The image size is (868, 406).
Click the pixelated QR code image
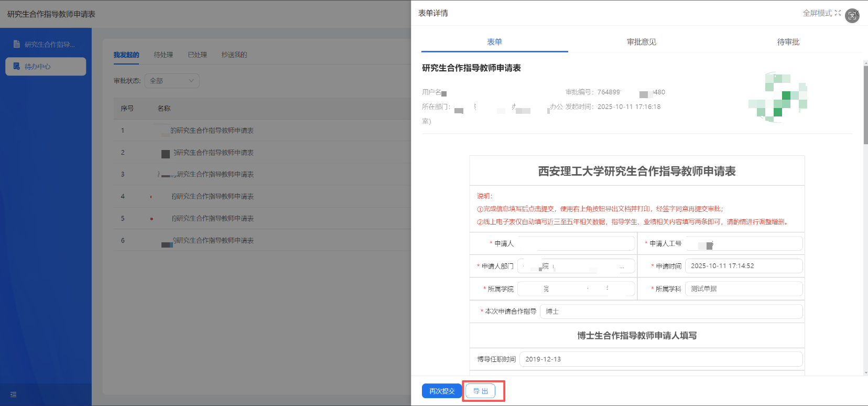[x=778, y=98]
